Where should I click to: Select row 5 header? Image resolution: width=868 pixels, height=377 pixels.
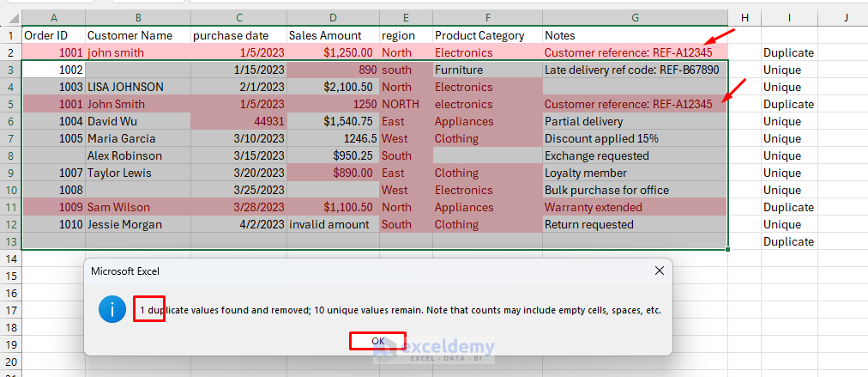coord(10,104)
